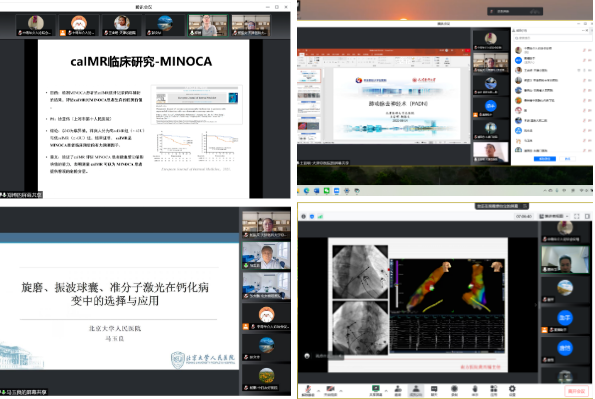This screenshot has width=595, height=399.
Task: Open the settings gear in the meeting toolbar
Action: tap(512, 390)
